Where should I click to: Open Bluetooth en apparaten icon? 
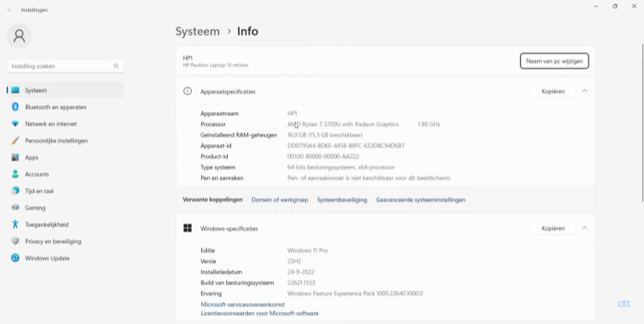pyautogui.click(x=15, y=107)
